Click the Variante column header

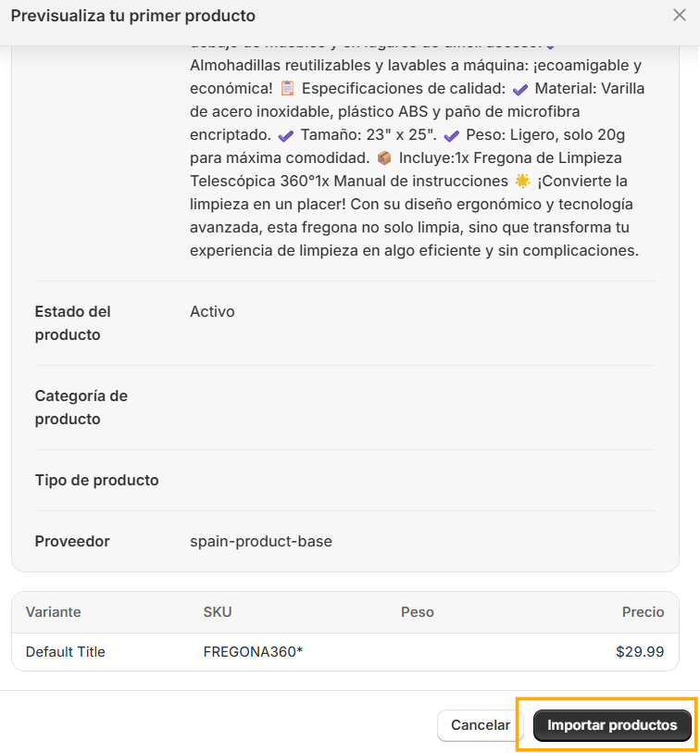coord(54,612)
